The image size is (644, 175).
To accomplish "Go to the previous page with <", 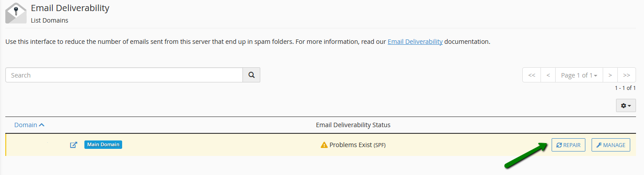I will click(548, 75).
